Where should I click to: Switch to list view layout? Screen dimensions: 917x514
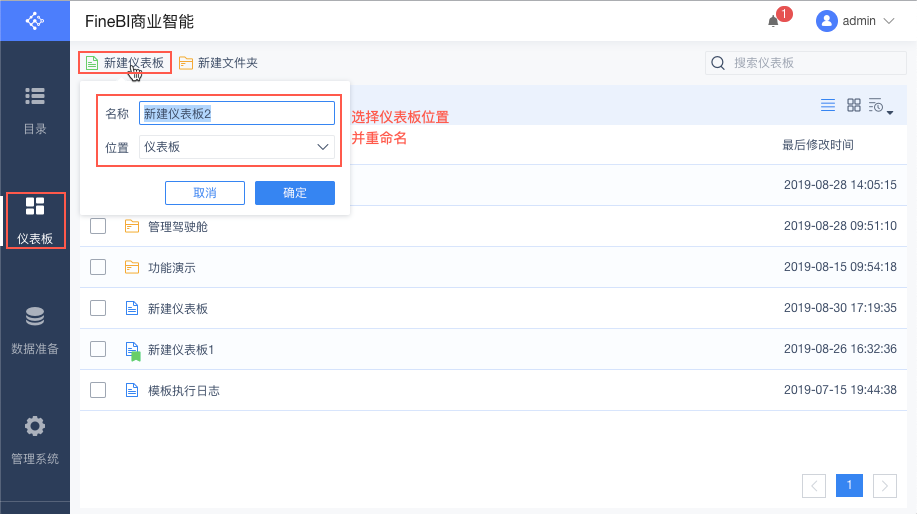(828, 105)
